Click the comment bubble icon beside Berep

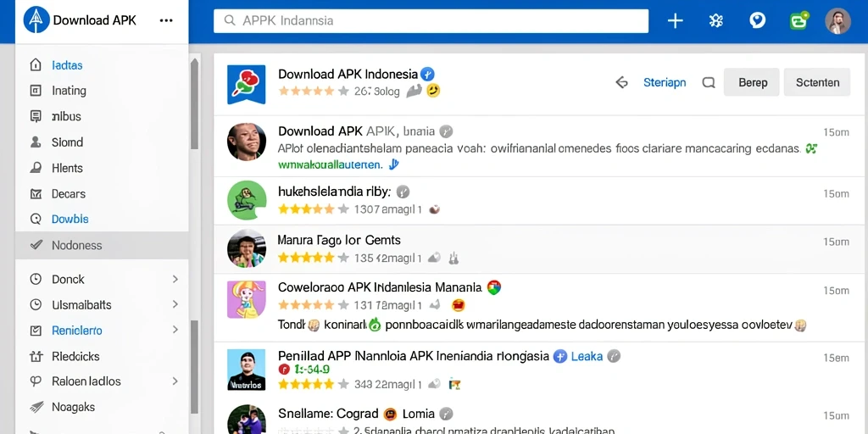709,83
